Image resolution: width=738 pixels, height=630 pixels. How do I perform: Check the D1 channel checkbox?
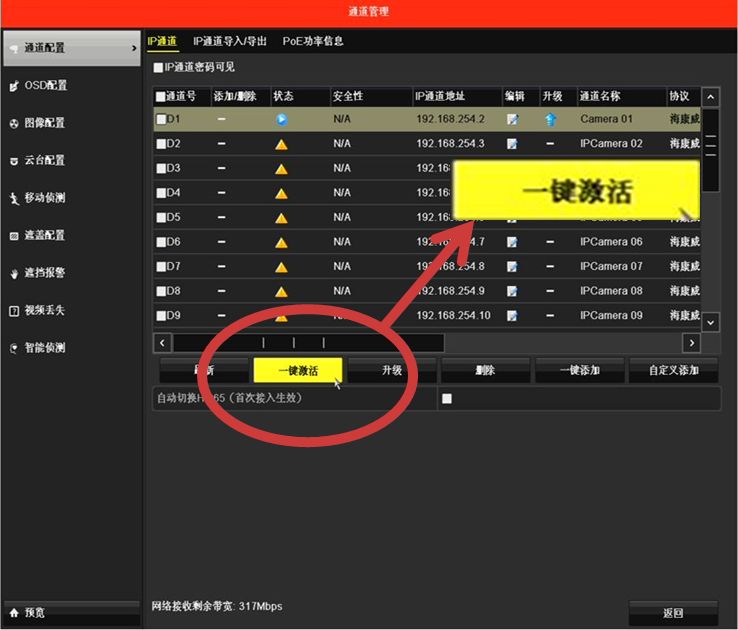(160, 120)
